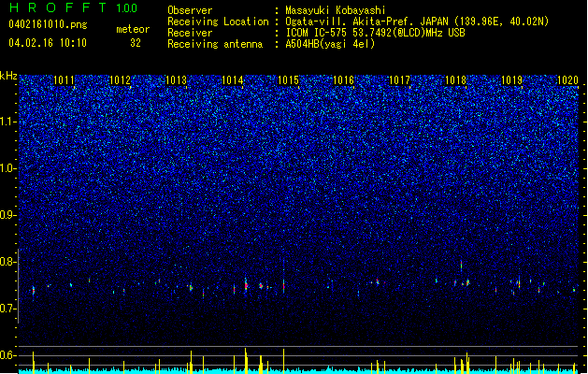
Task: Click the 1012 time marker
Action: [x=120, y=80]
